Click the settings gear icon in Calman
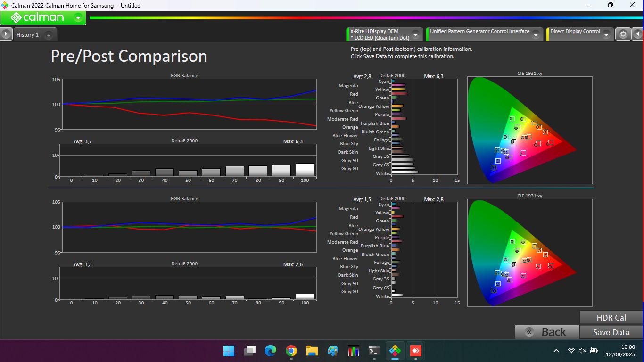644x362 pixels. [x=623, y=34]
